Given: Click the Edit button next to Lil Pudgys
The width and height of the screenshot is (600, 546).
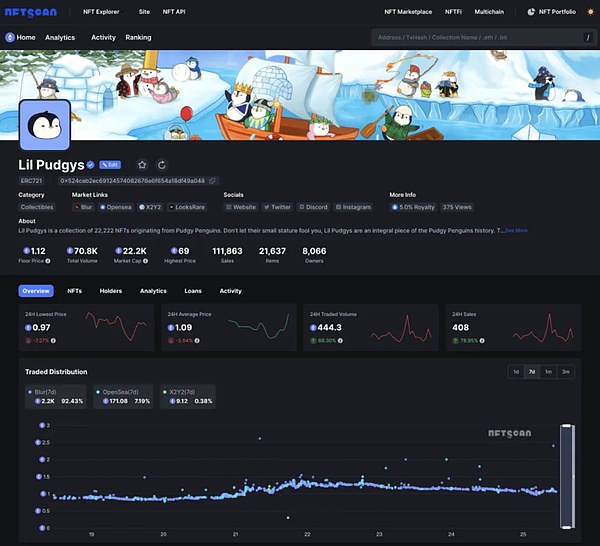Looking at the screenshot, I should (108, 165).
